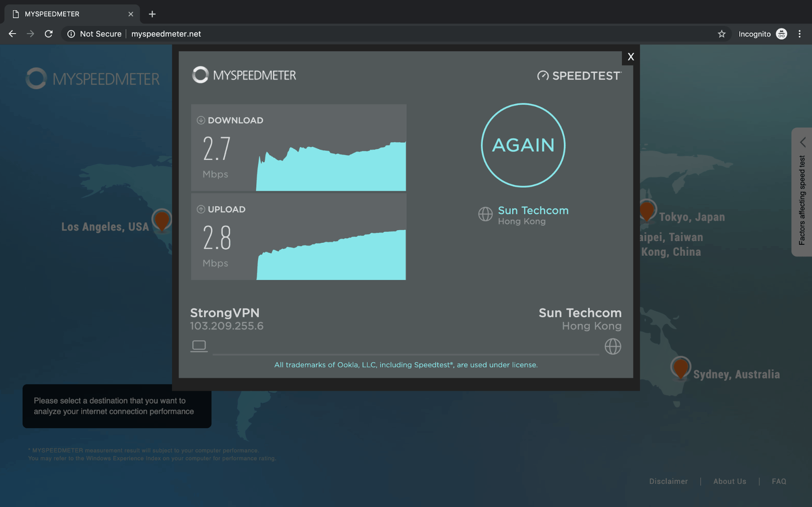Open the About Us link

coord(730,481)
